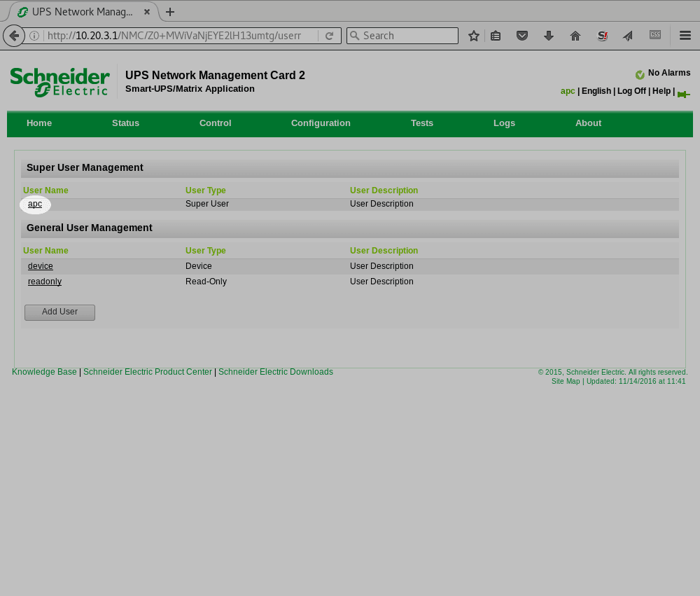Select the readonly user link

click(45, 282)
